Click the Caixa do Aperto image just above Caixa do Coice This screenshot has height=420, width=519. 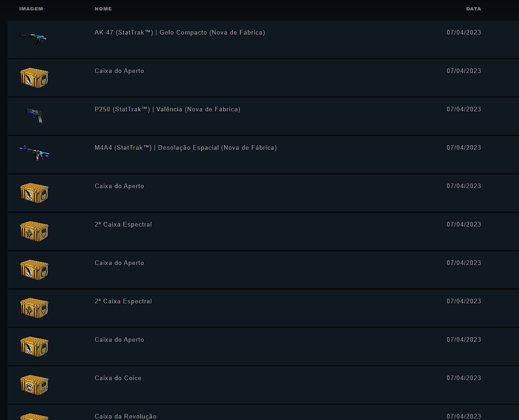35,347
